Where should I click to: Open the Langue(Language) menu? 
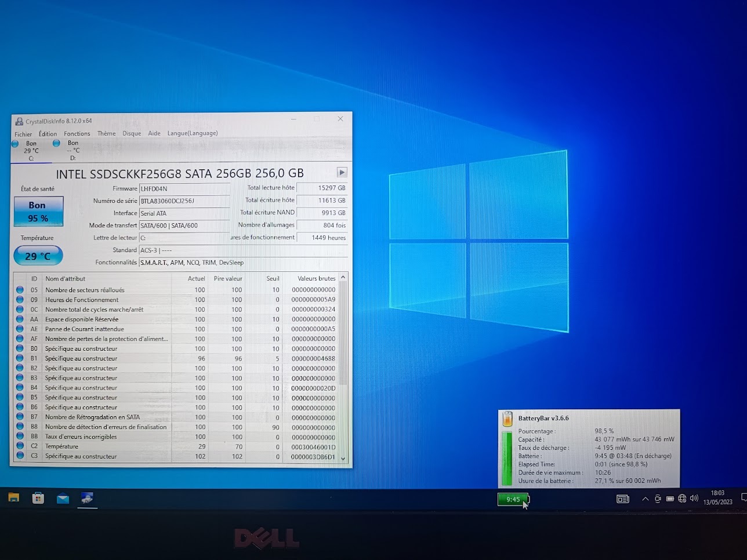[x=193, y=133]
